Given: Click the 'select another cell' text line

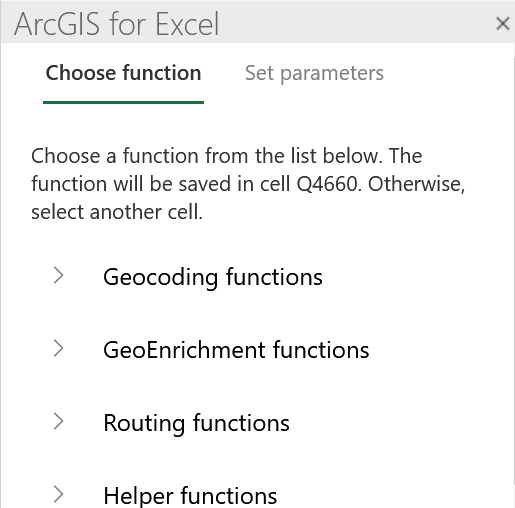Looking at the screenshot, I should [x=117, y=212].
